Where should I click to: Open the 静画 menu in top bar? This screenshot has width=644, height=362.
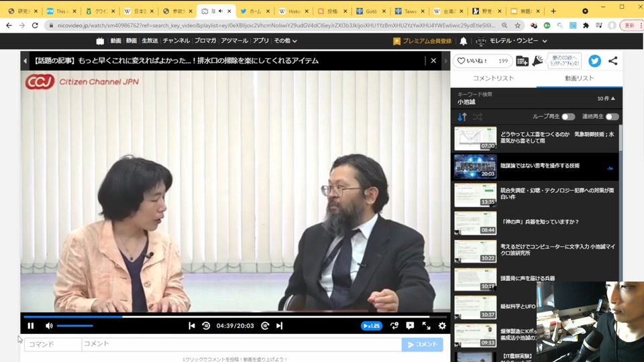pos(131,41)
